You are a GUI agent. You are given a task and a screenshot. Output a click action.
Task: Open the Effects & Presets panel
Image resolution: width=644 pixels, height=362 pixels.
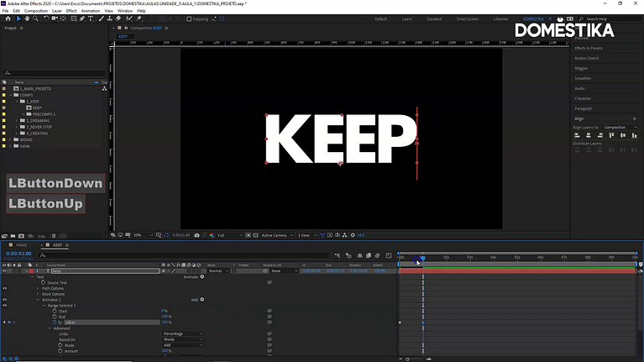point(589,48)
